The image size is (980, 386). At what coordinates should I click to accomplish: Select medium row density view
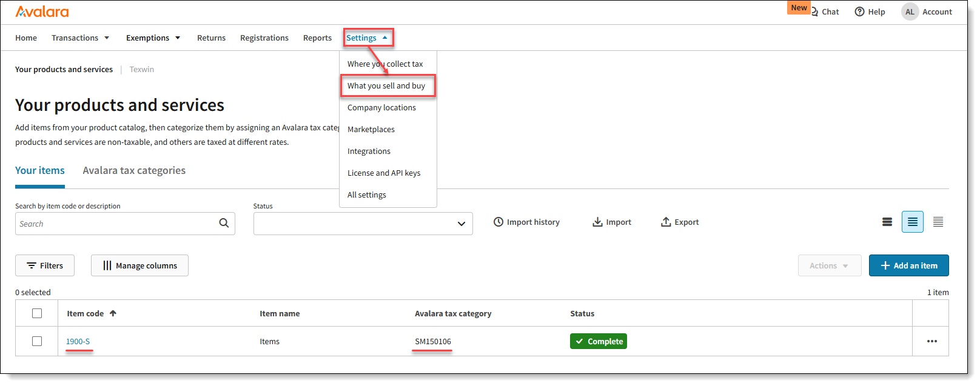[912, 222]
